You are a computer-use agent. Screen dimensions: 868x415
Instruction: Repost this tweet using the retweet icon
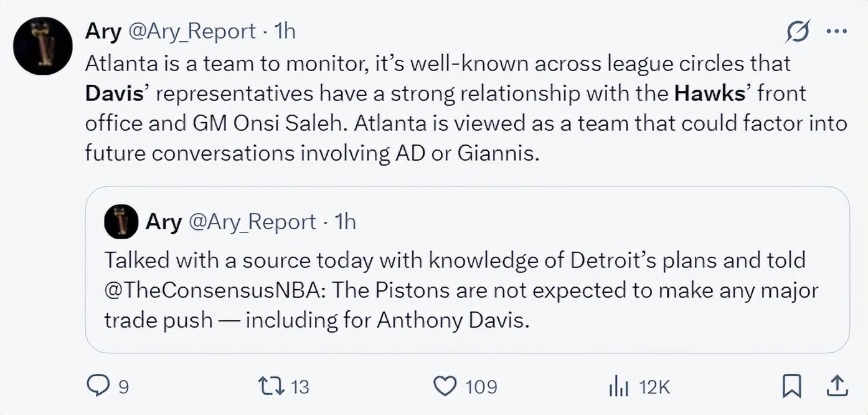tap(272, 387)
